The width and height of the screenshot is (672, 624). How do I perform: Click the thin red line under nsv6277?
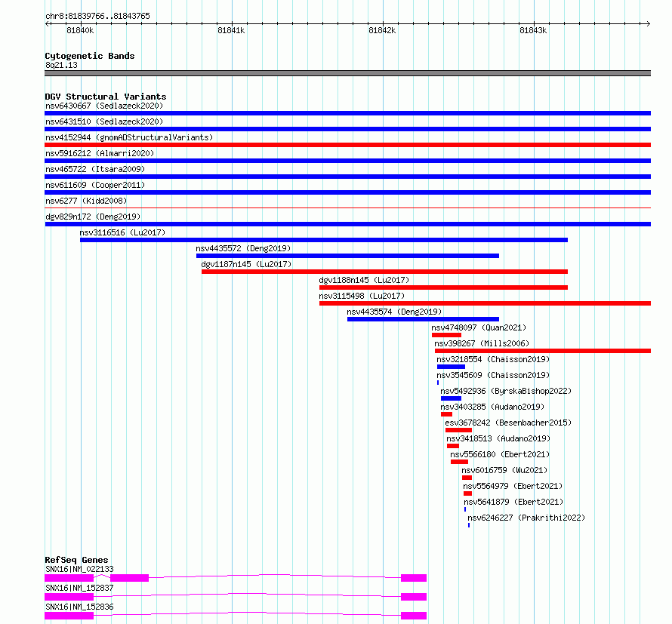click(347, 208)
